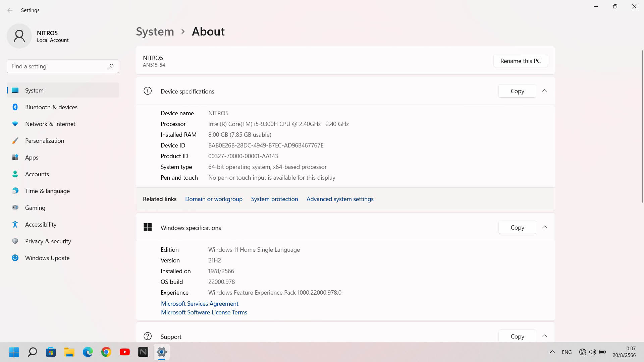The image size is (644, 362).
Task: Click the user profile avatar
Action: (x=19, y=36)
